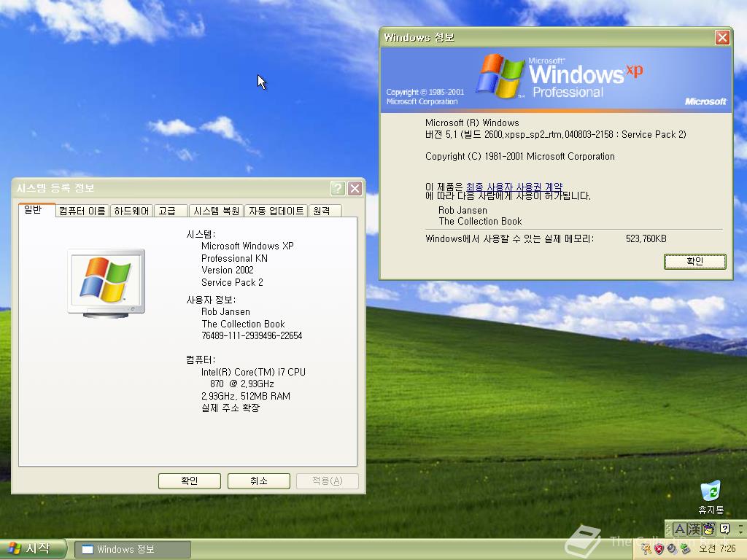This screenshot has width=747, height=560.
Task: Click 'Version 2002' in System Properties
Action: (x=228, y=270)
